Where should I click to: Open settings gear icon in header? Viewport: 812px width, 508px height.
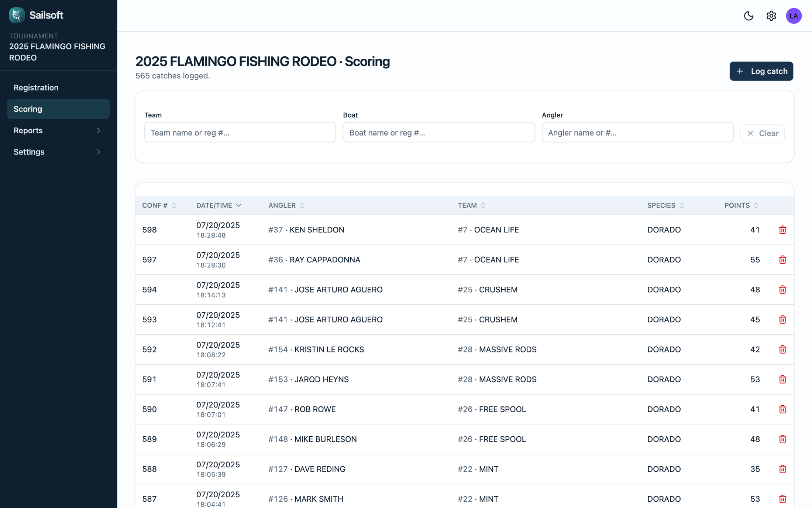[771, 16]
